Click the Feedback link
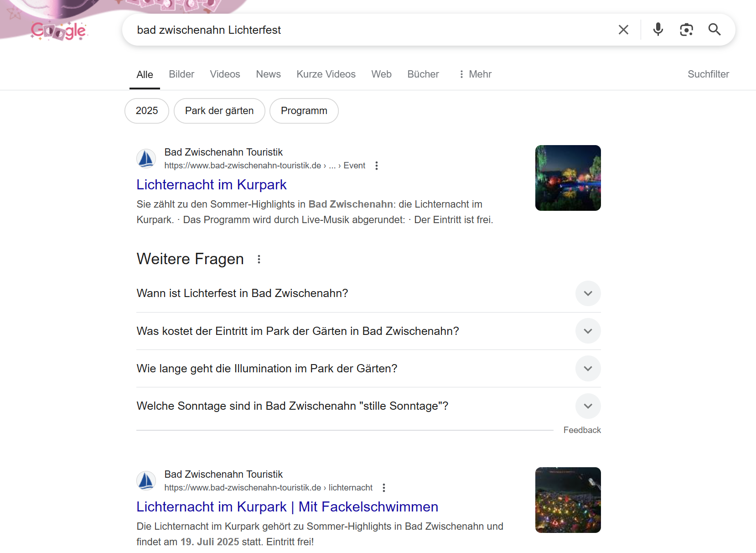Image resolution: width=756 pixels, height=553 pixels. [x=582, y=430]
